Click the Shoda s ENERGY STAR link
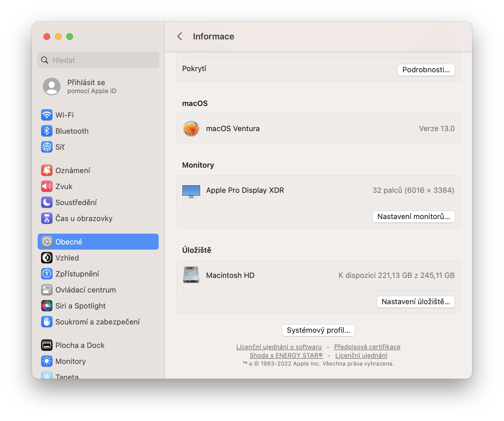Image resolution: width=504 pixels, height=421 pixels. pos(286,355)
